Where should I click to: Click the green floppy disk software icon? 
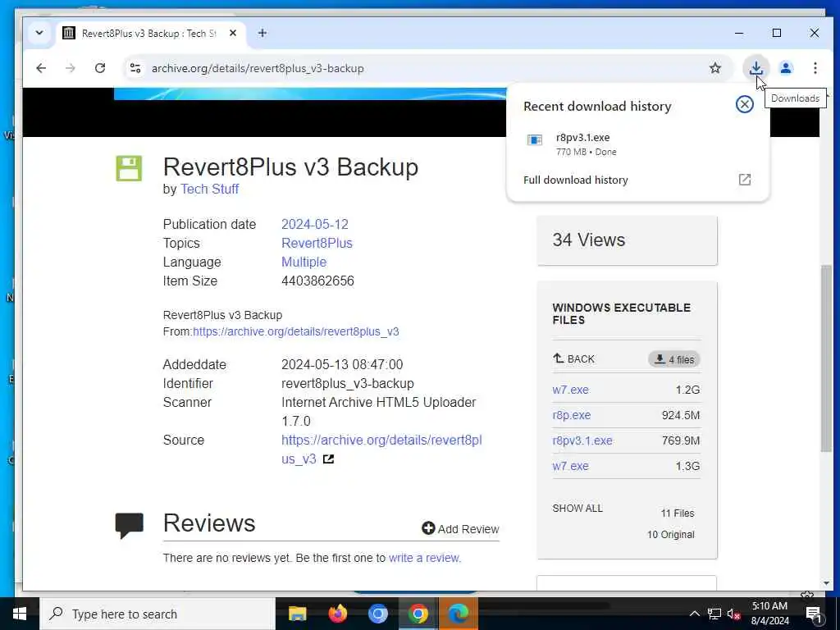(x=129, y=168)
